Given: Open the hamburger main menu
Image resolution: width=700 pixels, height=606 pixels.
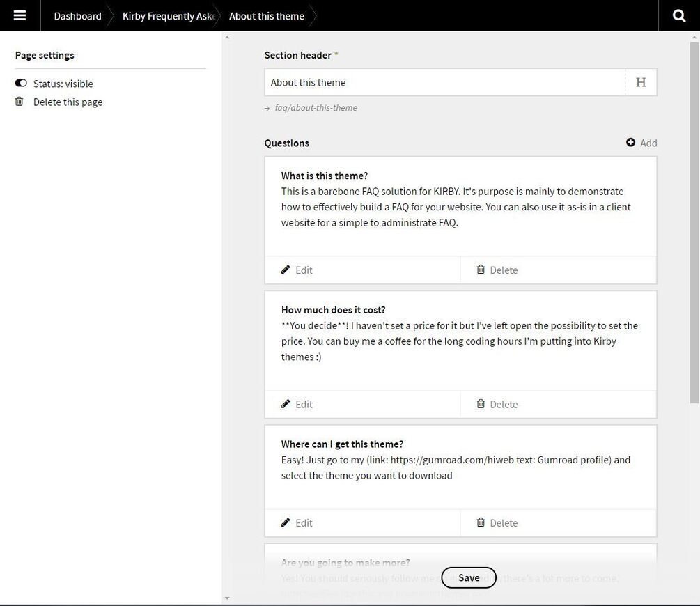Looking at the screenshot, I should click(20, 15).
